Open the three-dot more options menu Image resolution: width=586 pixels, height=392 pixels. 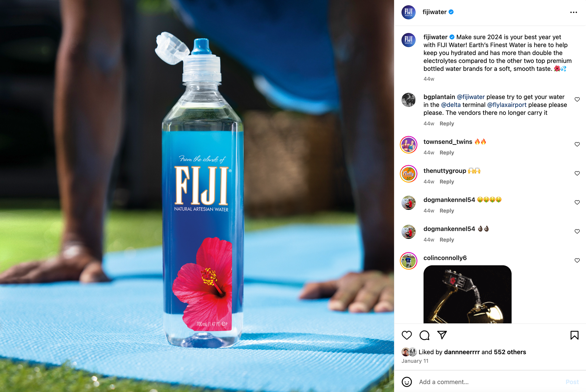point(573,12)
